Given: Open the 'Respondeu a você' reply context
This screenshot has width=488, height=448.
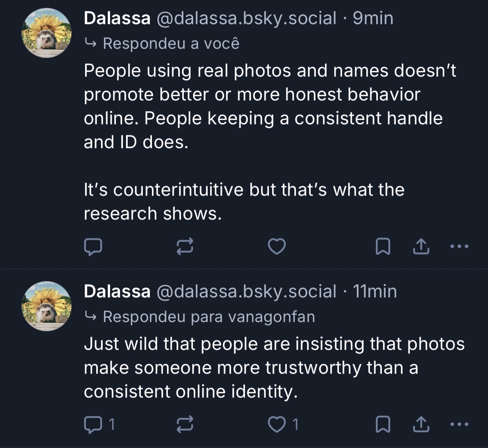Looking at the screenshot, I should click(171, 43).
